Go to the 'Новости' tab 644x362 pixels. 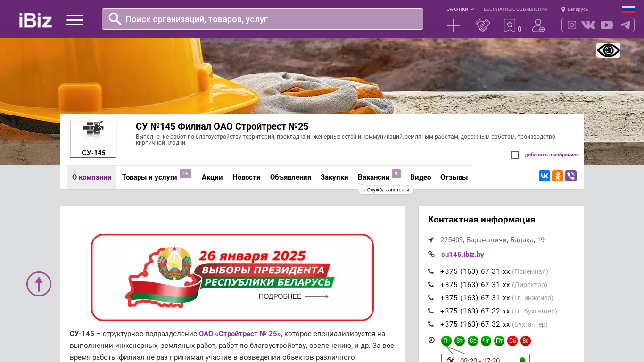click(247, 177)
